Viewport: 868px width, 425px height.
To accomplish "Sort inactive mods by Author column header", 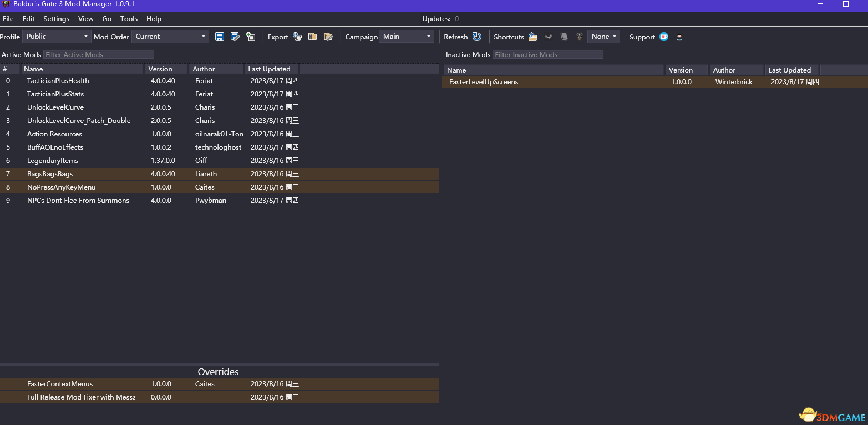I will (724, 70).
